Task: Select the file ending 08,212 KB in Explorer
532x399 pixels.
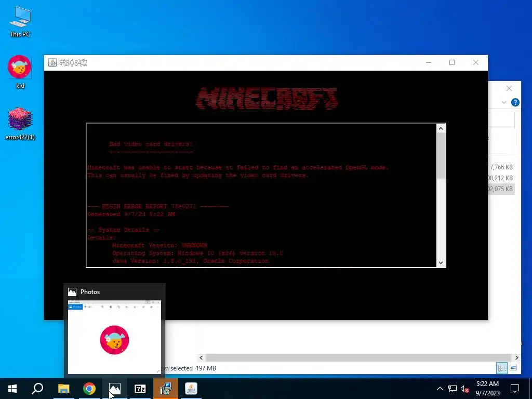Action: (501, 178)
